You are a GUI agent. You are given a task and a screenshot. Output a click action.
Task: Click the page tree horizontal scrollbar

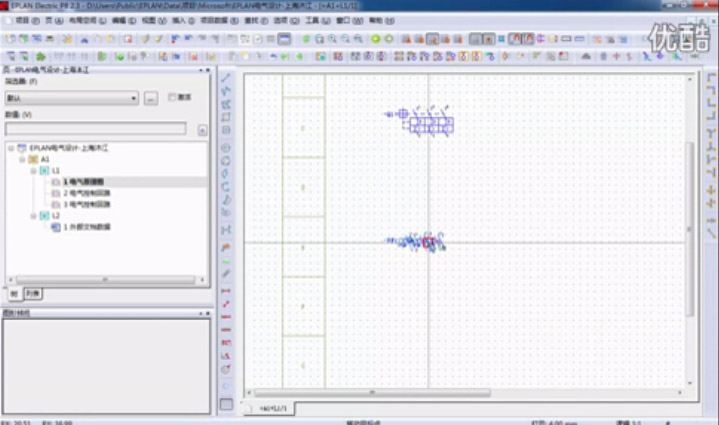[x=105, y=279]
